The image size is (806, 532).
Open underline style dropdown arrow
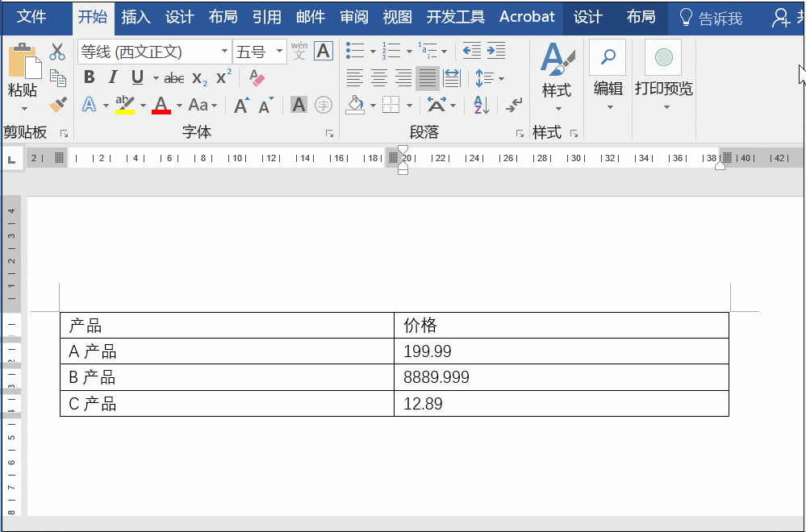coord(156,78)
